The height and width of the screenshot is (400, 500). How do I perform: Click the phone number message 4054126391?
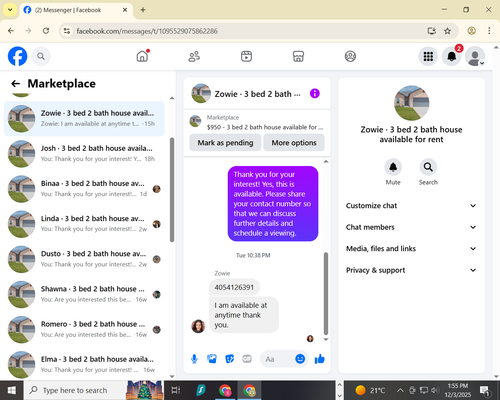pyautogui.click(x=234, y=287)
